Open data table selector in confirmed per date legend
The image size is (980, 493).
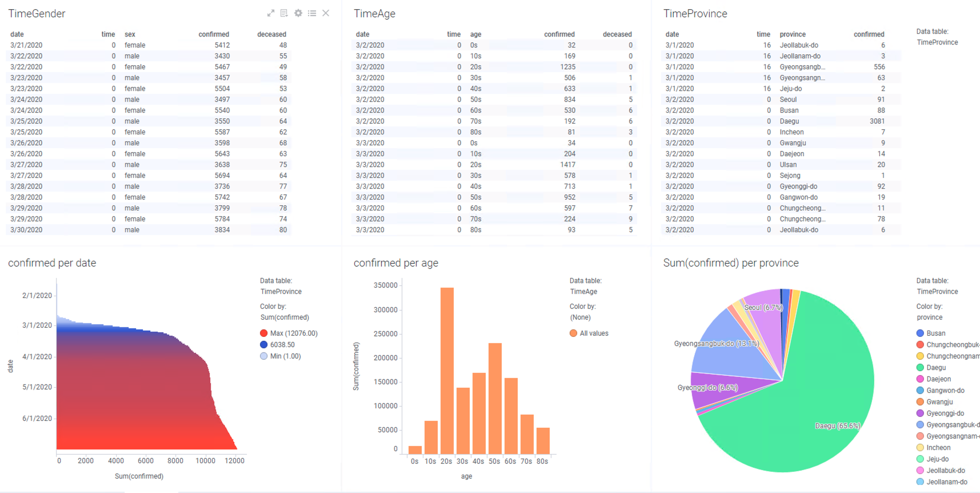(x=281, y=292)
